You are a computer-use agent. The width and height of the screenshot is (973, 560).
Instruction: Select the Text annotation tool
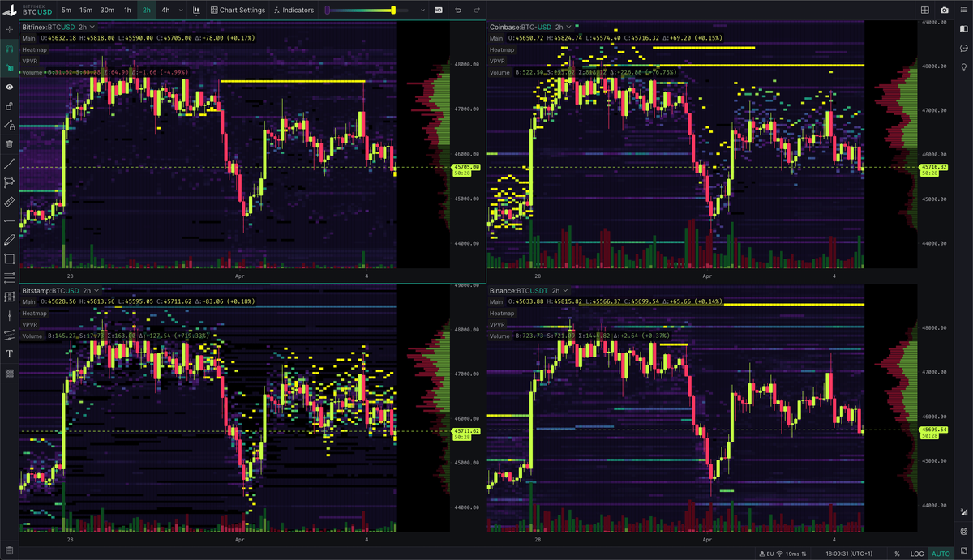pyautogui.click(x=9, y=354)
